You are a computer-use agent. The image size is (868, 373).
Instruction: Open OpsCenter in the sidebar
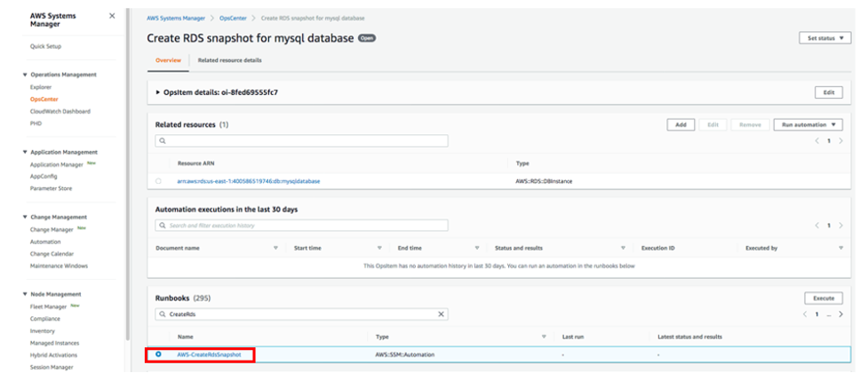click(44, 99)
